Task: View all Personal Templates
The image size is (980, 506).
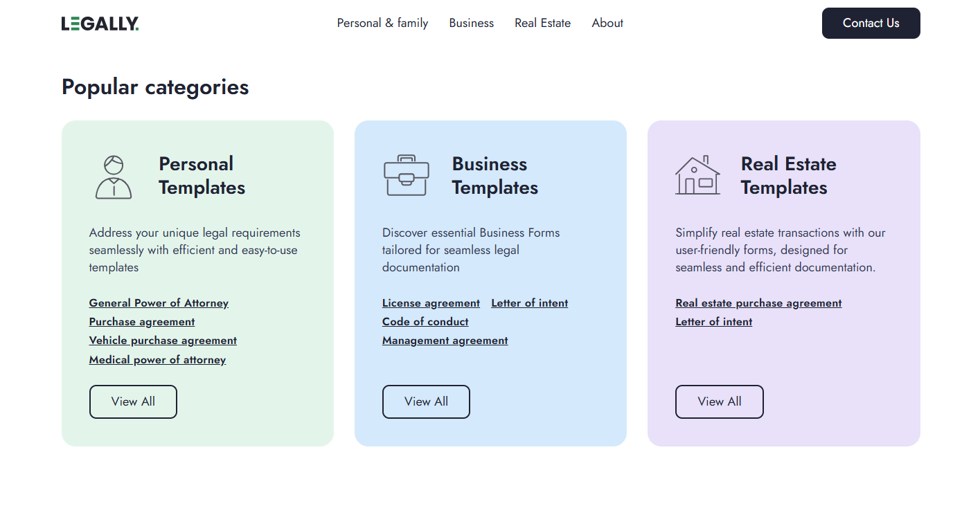Action: click(133, 401)
